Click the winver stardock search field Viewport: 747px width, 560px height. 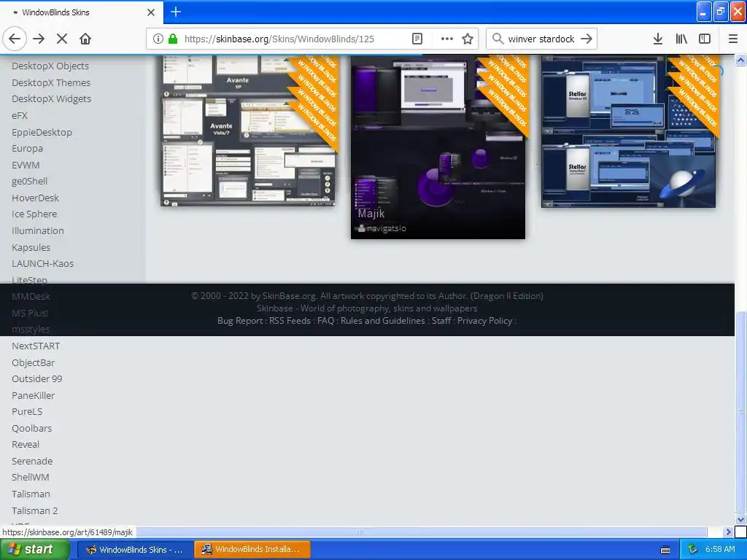(541, 39)
